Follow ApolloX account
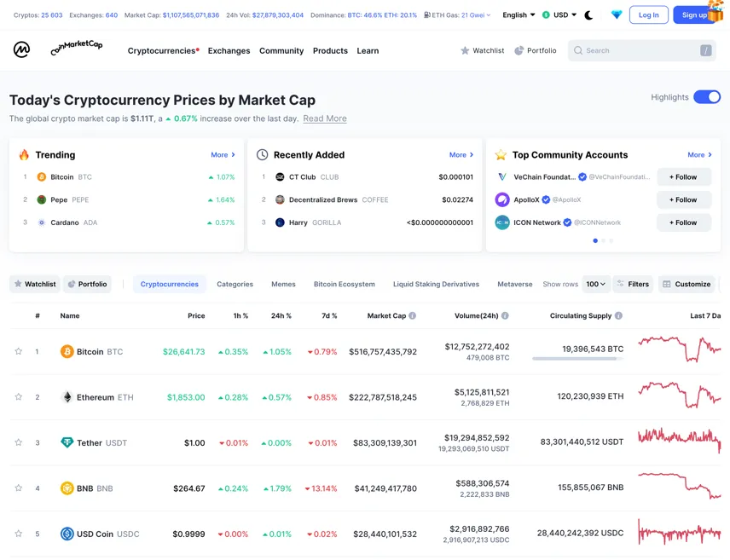Image resolution: width=730 pixels, height=560 pixels. [683, 199]
